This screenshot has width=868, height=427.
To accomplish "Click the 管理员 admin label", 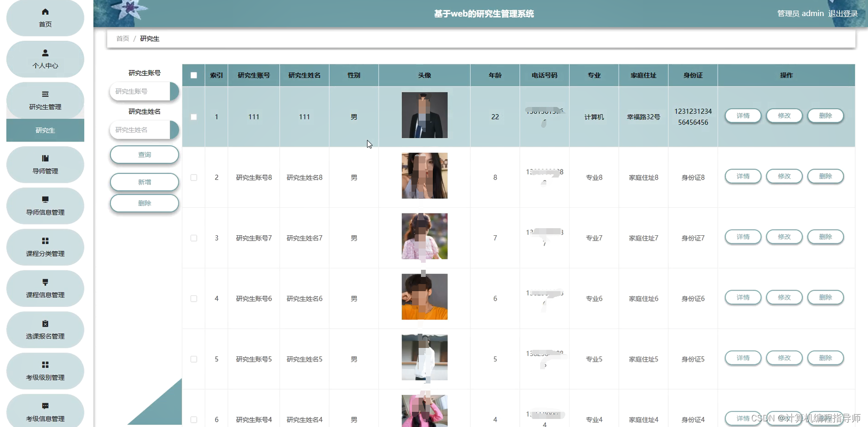I will point(800,14).
